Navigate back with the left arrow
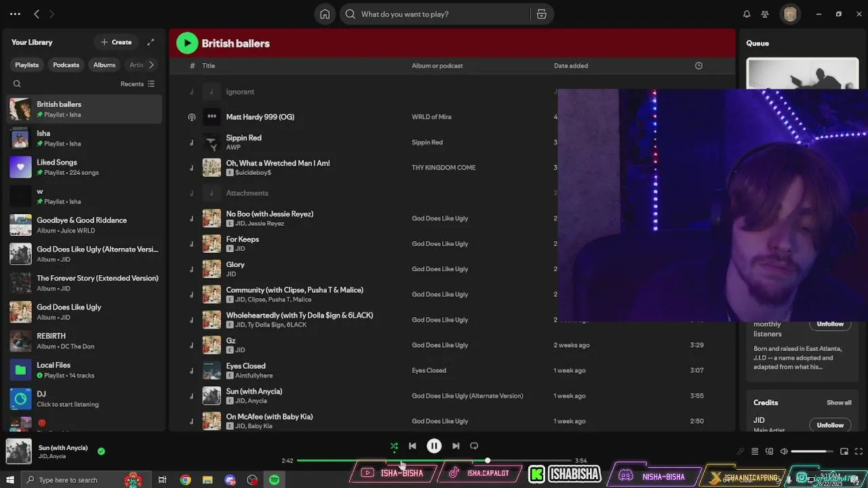This screenshot has height=488, width=868. click(x=37, y=14)
